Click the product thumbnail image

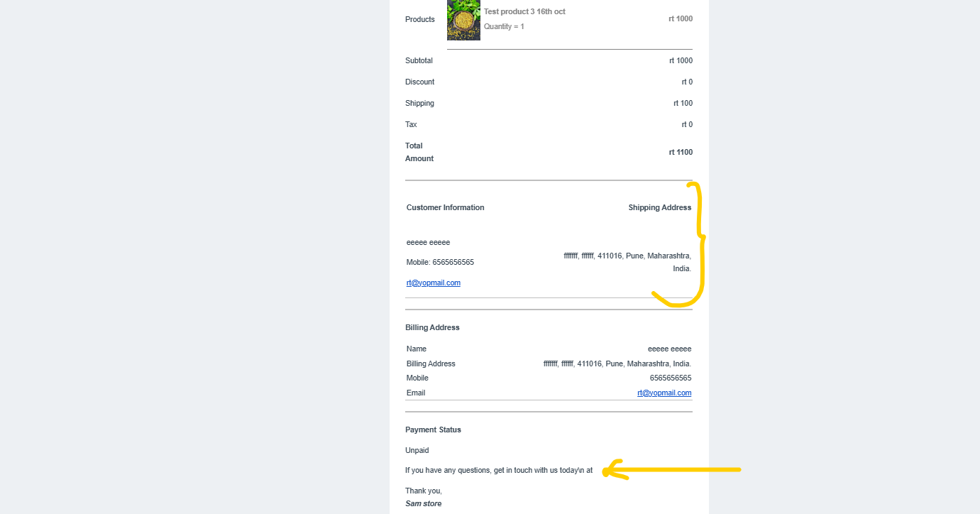click(x=463, y=20)
